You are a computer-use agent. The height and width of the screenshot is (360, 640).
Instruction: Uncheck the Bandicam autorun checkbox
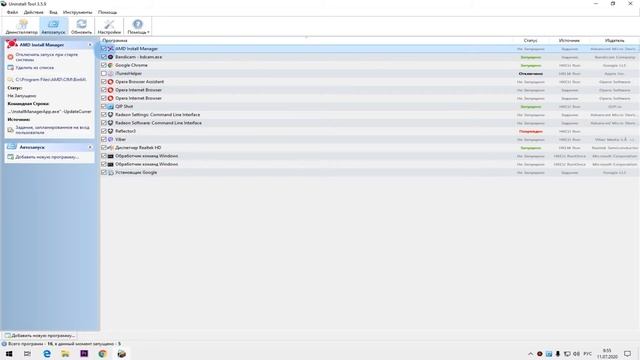point(104,57)
